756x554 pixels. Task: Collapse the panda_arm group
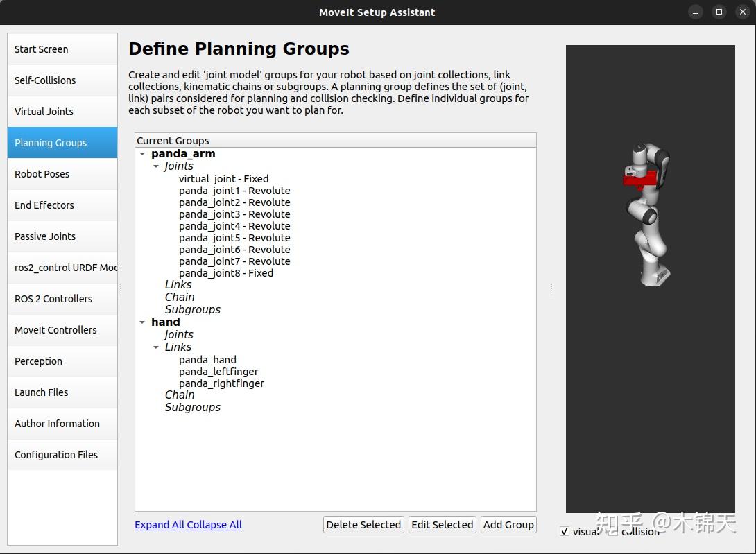click(x=142, y=153)
